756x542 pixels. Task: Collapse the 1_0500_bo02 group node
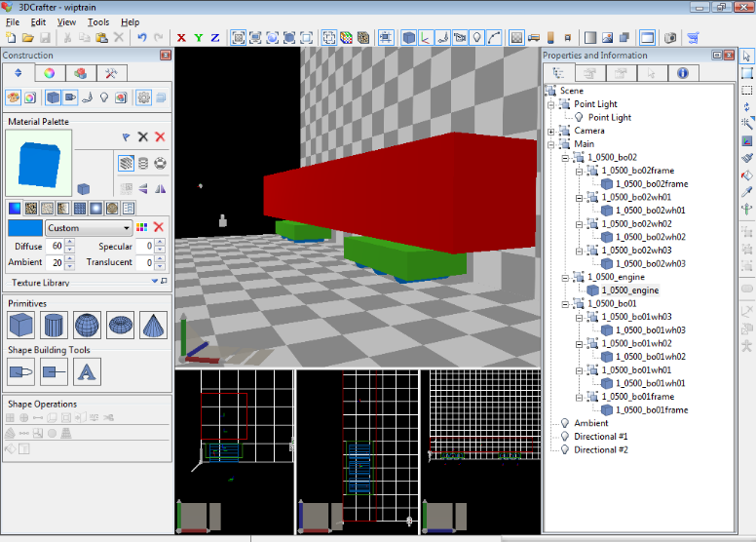(x=565, y=157)
